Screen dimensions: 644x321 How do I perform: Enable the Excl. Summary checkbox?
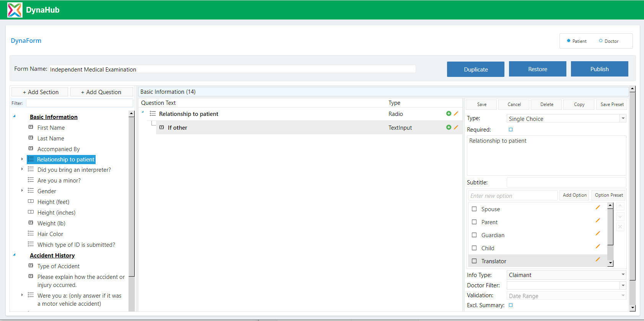(x=511, y=305)
